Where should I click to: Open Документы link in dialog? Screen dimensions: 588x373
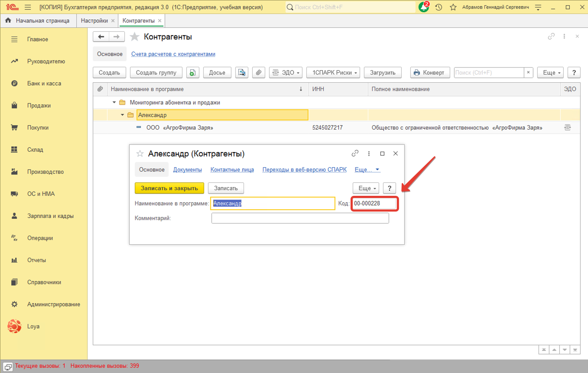tap(188, 170)
